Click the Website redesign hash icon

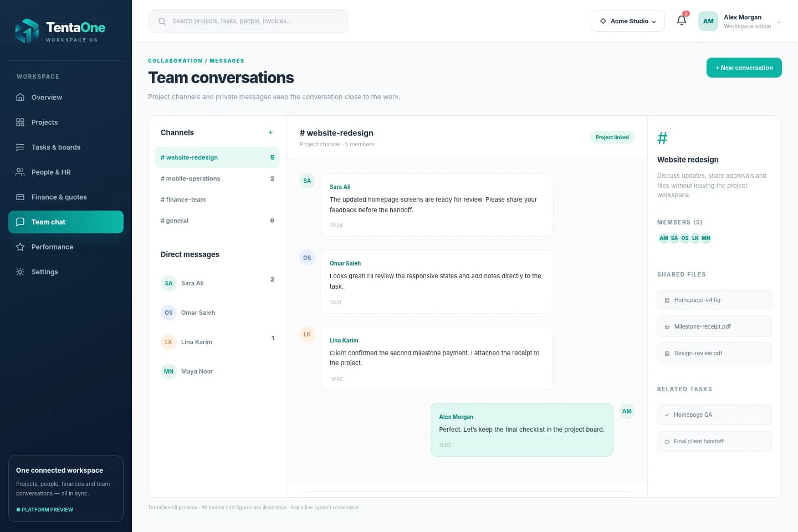(x=662, y=138)
